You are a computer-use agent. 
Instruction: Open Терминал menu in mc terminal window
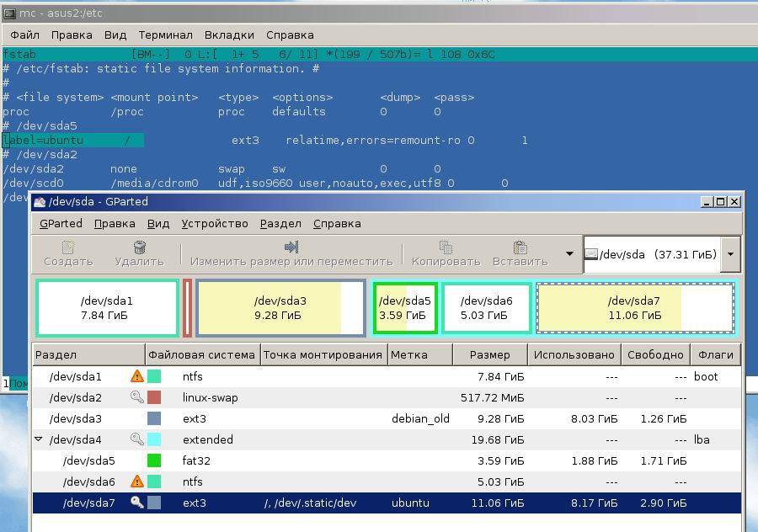click(x=165, y=35)
